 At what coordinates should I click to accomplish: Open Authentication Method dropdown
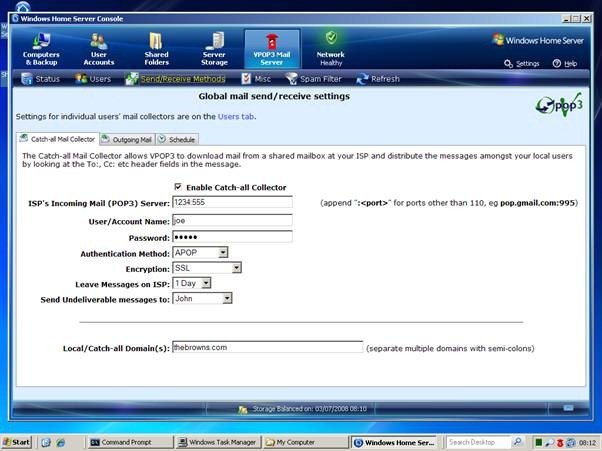click(x=200, y=253)
